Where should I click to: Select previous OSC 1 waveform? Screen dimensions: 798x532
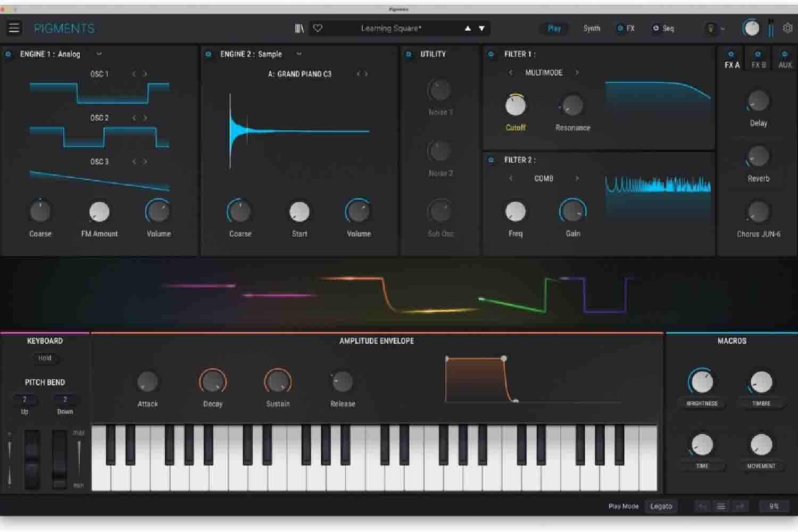(x=134, y=74)
